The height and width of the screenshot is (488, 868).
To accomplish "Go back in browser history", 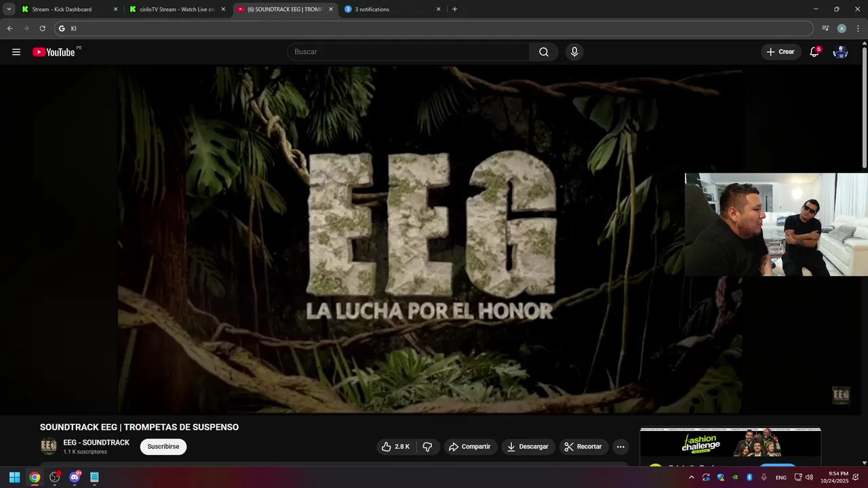I will (9, 28).
